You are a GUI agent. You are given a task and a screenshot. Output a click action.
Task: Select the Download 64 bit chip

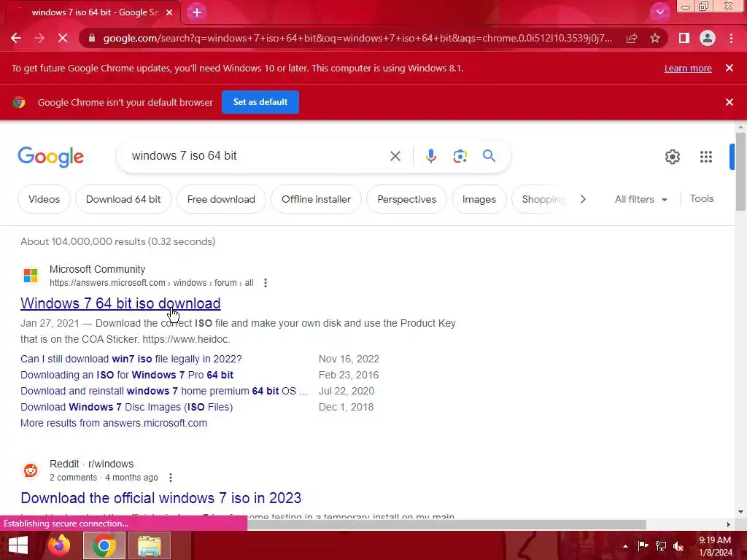[123, 199]
